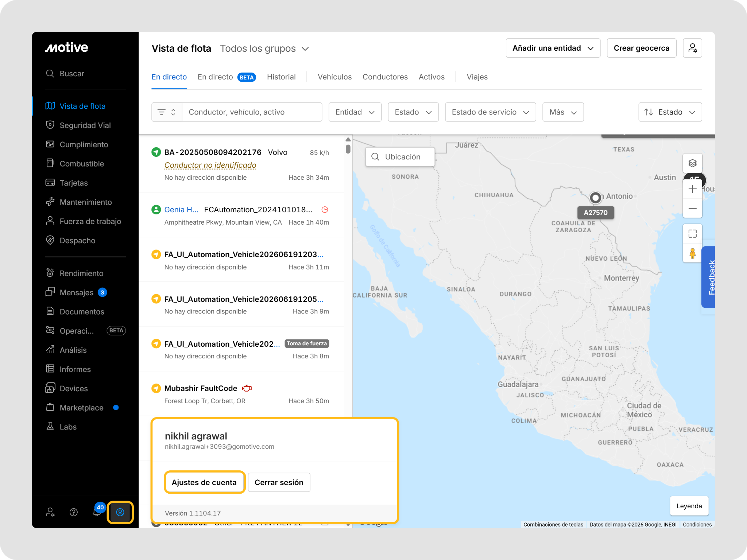Open the Historial tab
The height and width of the screenshot is (560, 747).
[281, 77]
